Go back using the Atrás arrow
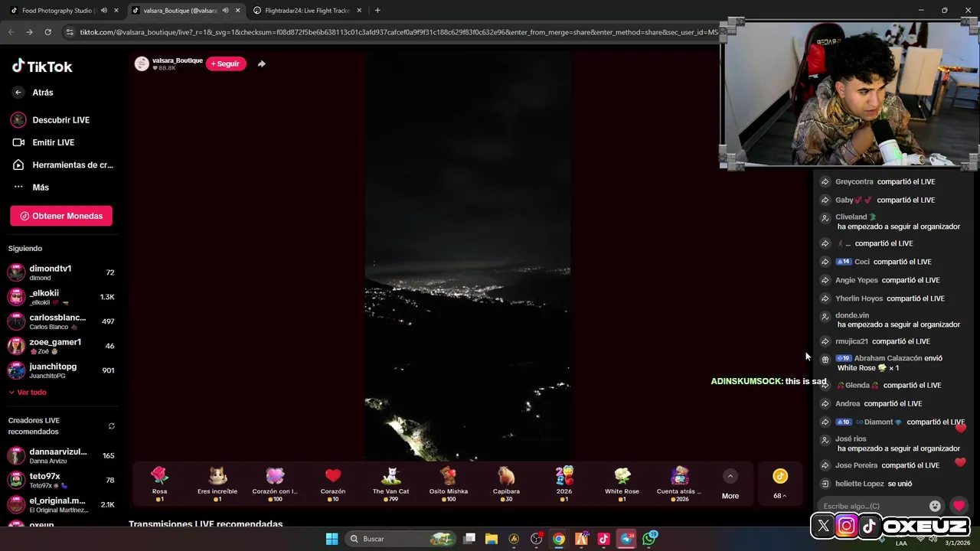Viewport: 980px width, 551px height. (x=18, y=93)
